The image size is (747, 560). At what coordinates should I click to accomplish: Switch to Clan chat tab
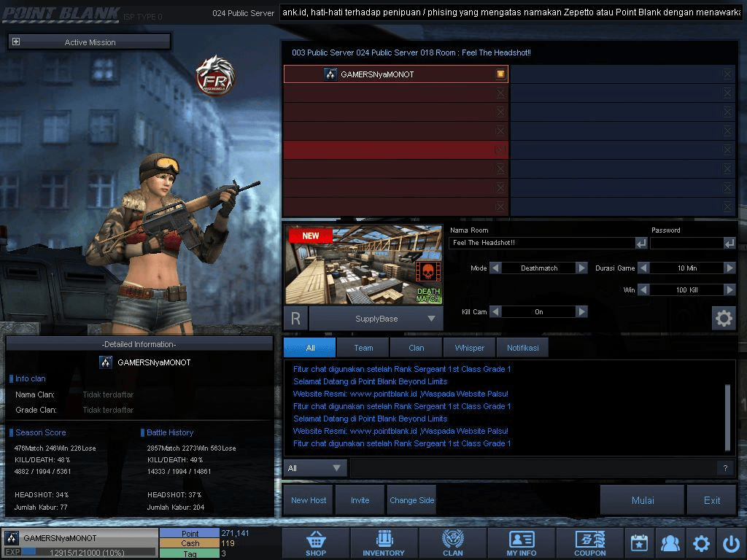tap(417, 348)
